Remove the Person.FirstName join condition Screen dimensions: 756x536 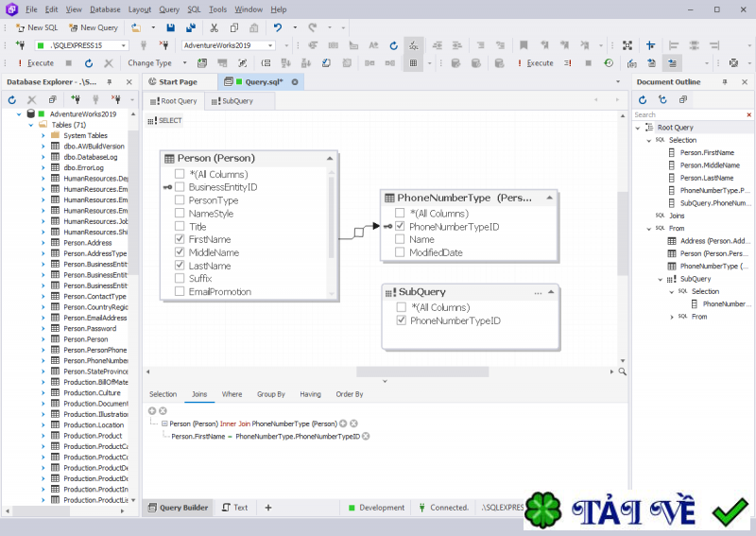coord(366,437)
